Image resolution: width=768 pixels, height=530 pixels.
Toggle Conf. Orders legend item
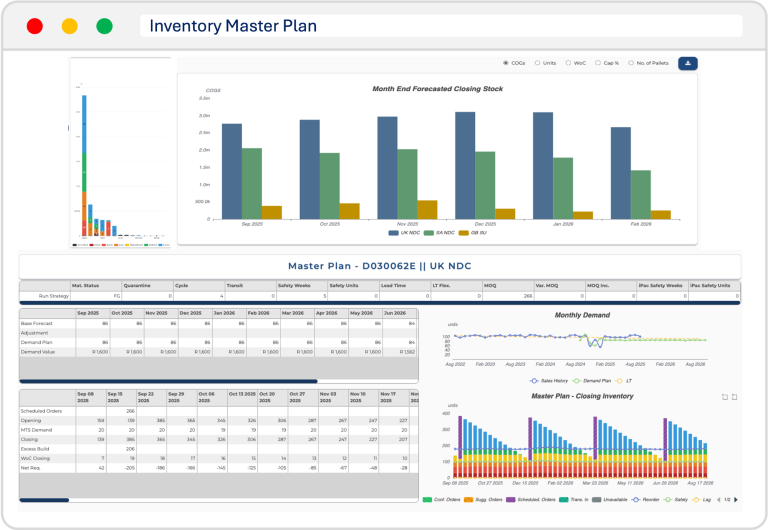(x=444, y=498)
